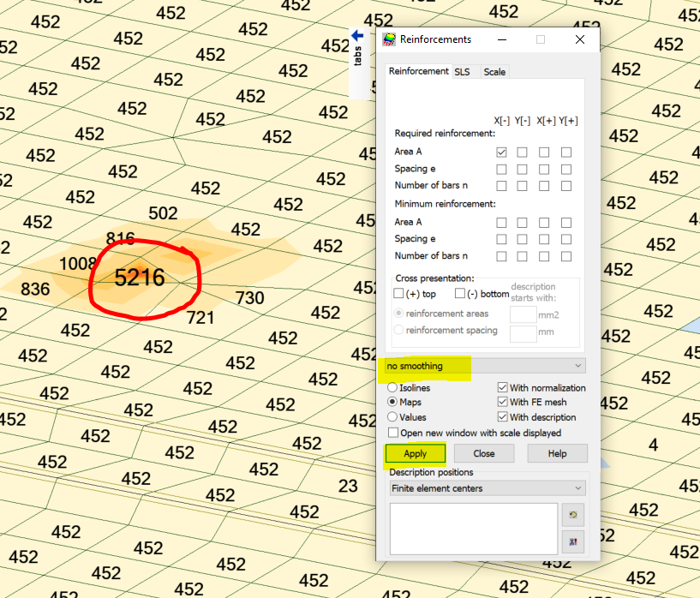
Task: Open the Scale tab
Action: click(x=494, y=72)
